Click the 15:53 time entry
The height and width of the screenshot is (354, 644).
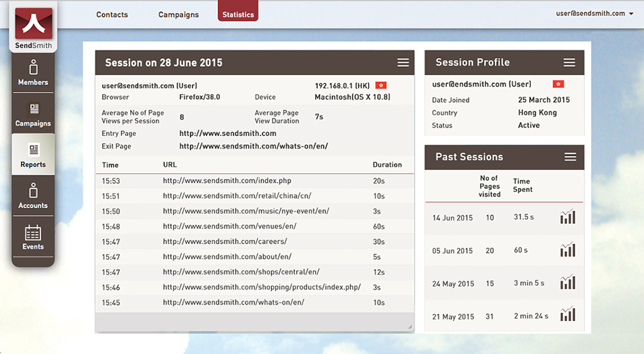111,181
